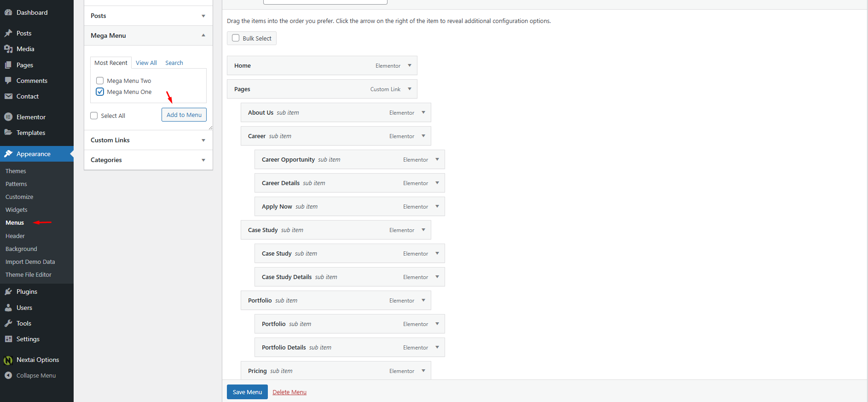The image size is (868, 402).
Task: Switch to the View All tab
Action: [146, 63]
